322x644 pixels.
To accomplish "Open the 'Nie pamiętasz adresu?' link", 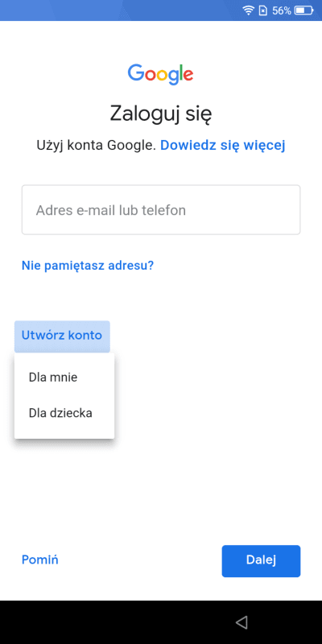I will (x=88, y=266).
